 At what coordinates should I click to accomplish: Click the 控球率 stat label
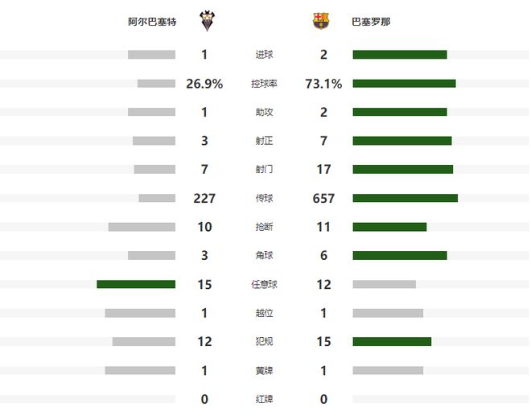click(264, 84)
